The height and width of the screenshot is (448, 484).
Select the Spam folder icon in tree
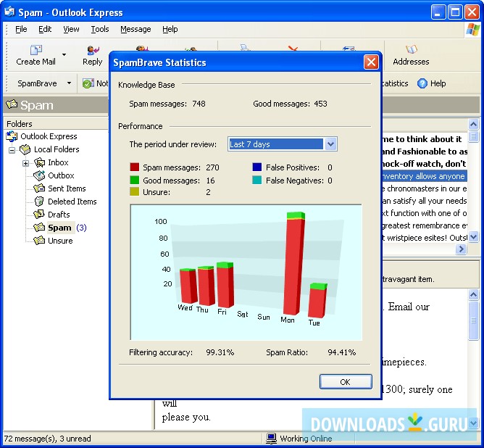pyautogui.click(x=40, y=227)
